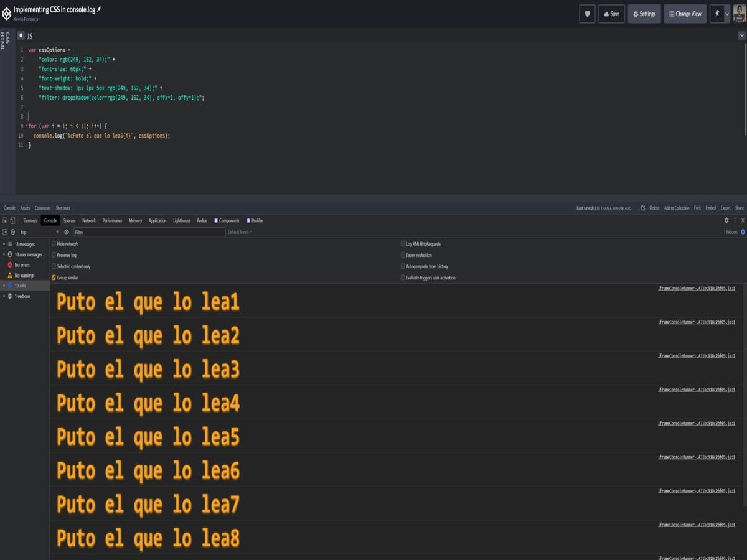Click the live expression eye icon
Image resolution: width=747 pixels, height=560 pixels.
(x=67, y=232)
